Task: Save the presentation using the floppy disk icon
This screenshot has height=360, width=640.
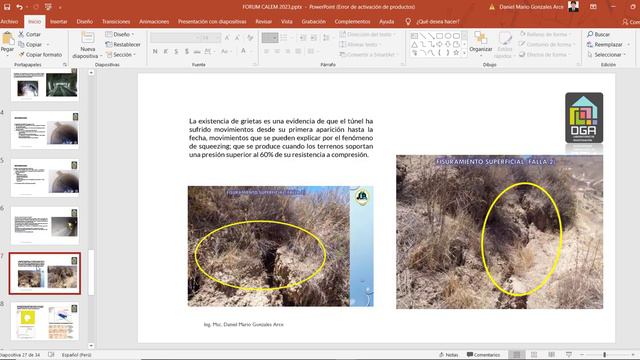Action: [x=7, y=7]
